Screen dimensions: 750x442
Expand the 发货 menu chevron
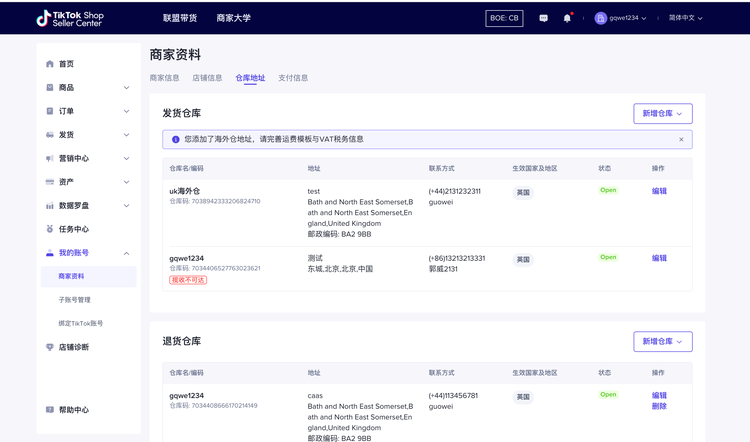pyautogui.click(x=126, y=135)
